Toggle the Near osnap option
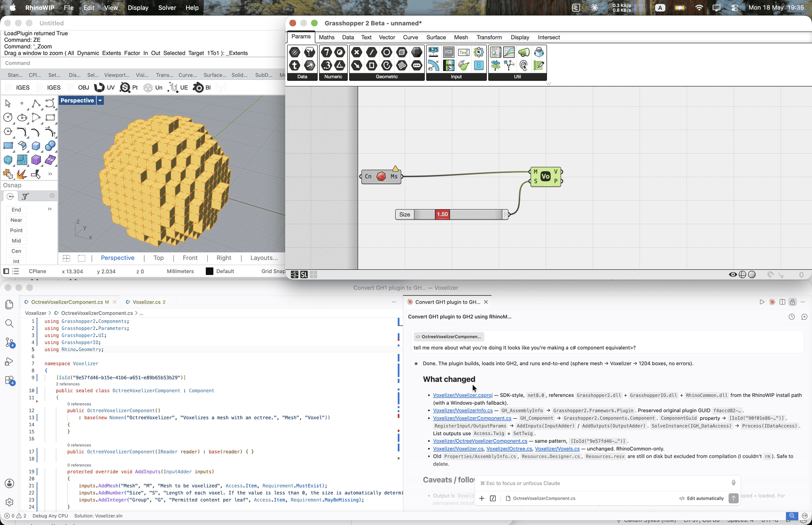 point(16,220)
